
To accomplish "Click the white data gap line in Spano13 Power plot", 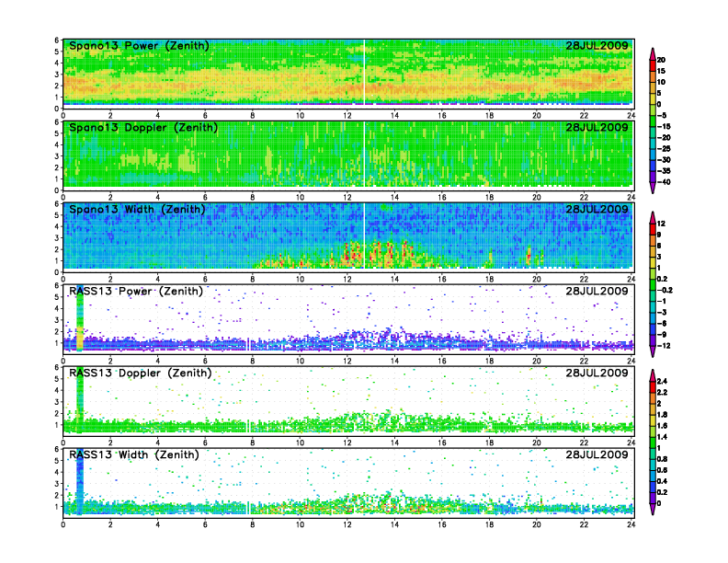I will (365, 72).
